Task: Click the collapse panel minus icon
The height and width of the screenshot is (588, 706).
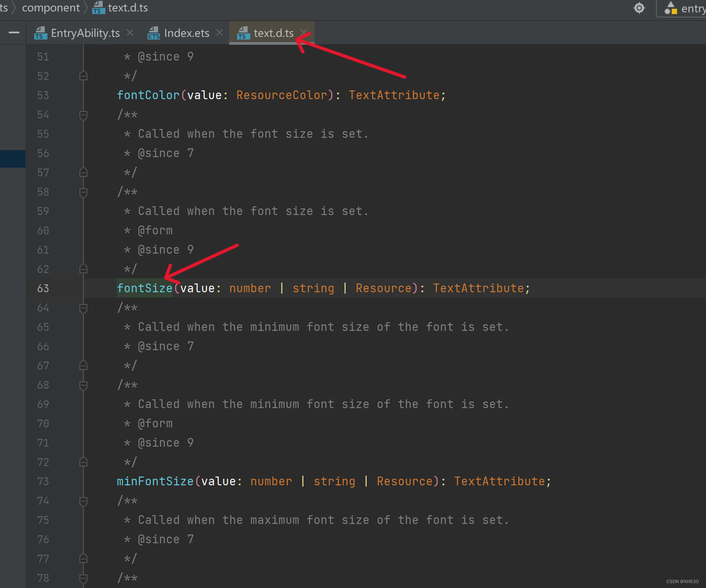Action: [14, 32]
